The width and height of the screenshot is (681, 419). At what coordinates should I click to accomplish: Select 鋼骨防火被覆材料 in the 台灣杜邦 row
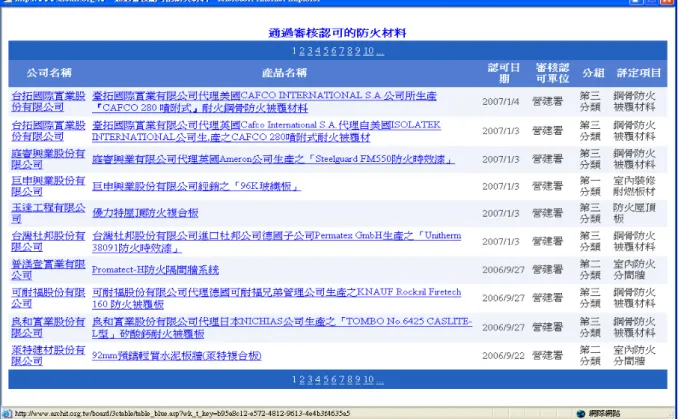click(634, 241)
